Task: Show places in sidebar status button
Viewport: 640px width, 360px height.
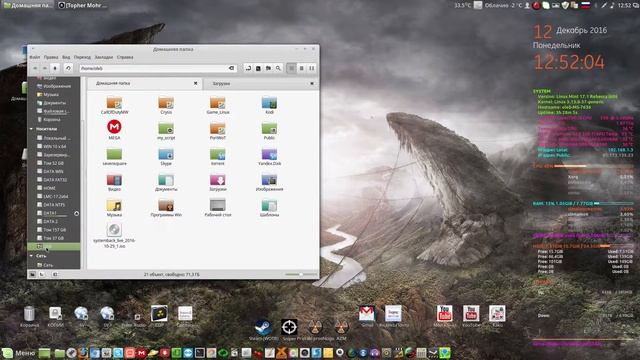Action: (x=32, y=274)
